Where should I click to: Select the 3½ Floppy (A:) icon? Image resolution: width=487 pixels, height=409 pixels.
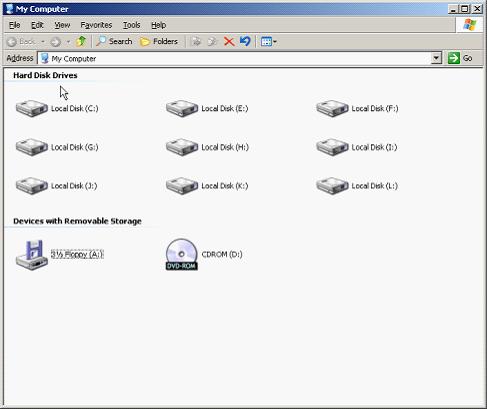32,255
